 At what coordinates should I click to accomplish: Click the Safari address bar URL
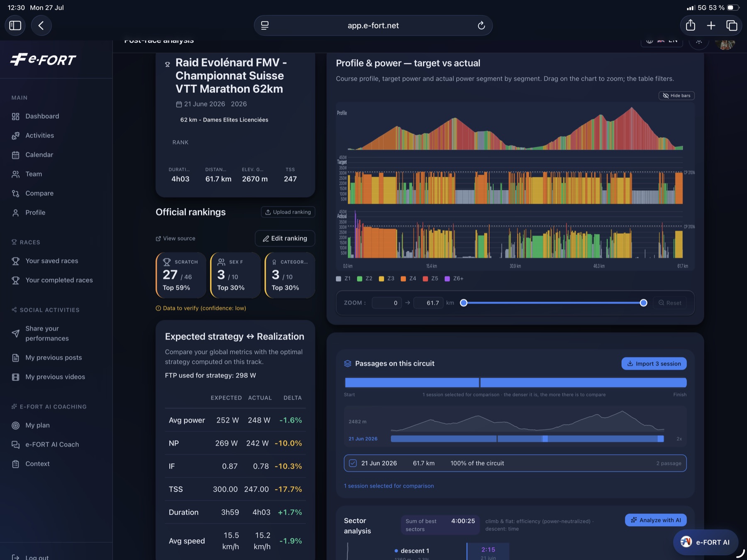(x=373, y=25)
